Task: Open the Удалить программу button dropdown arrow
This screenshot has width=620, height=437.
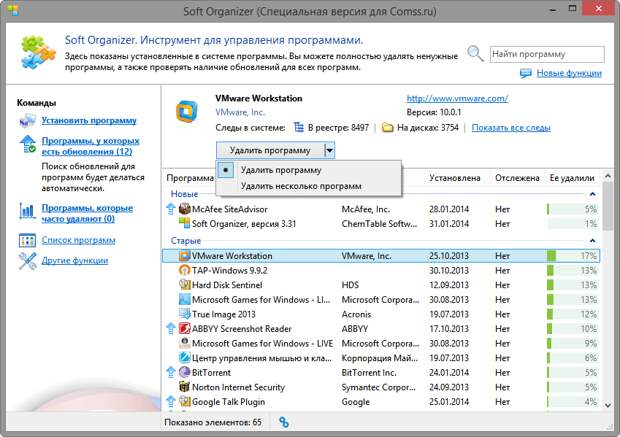Action: pyautogui.click(x=330, y=150)
